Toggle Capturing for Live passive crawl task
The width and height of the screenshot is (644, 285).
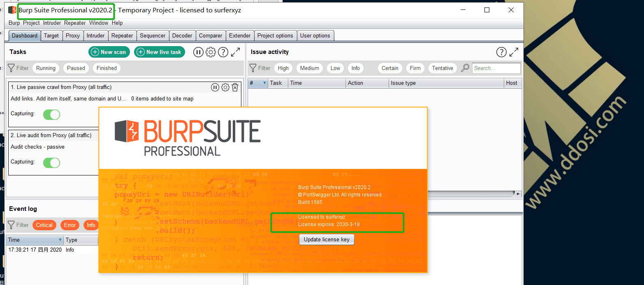(52, 114)
